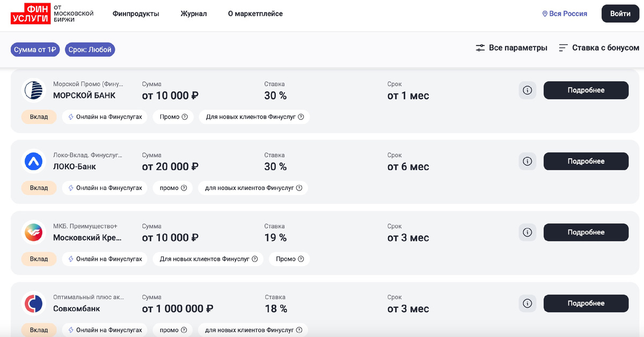
Task: Open Ставка с бонусом sorting
Action: (x=599, y=48)
